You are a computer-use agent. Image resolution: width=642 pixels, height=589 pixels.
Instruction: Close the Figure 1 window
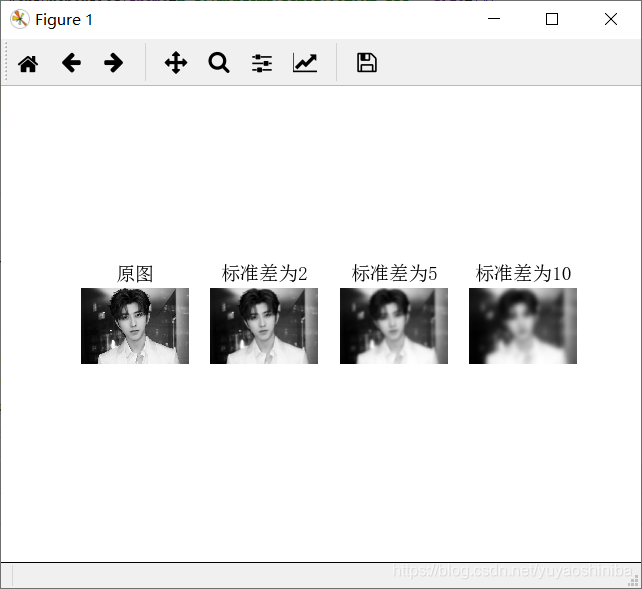click(x=610, y=19)
